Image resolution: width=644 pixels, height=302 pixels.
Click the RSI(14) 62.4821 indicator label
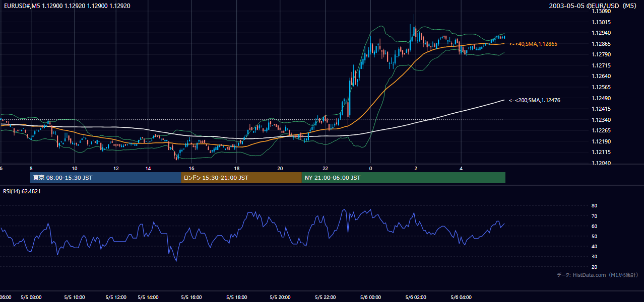(x=22, y=191)
